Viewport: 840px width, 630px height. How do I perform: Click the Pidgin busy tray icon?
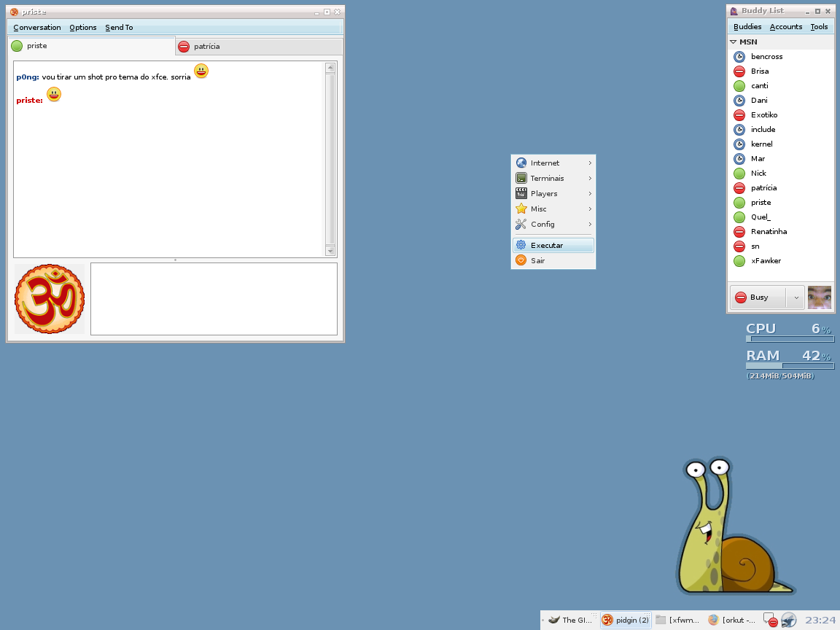tap(770, 620)
